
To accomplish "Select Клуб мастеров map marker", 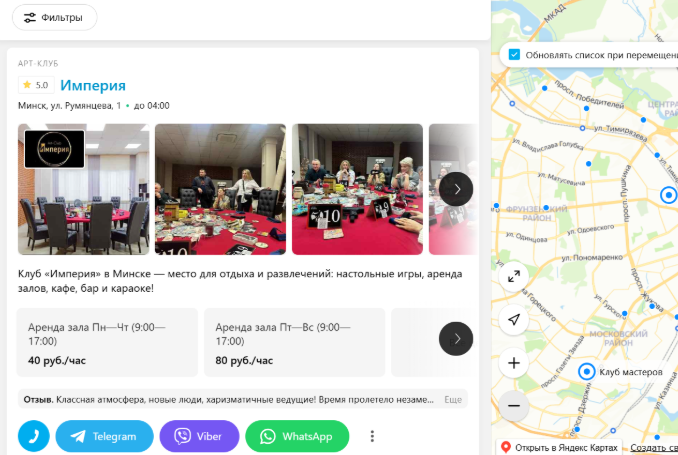I will coord(587,372).
